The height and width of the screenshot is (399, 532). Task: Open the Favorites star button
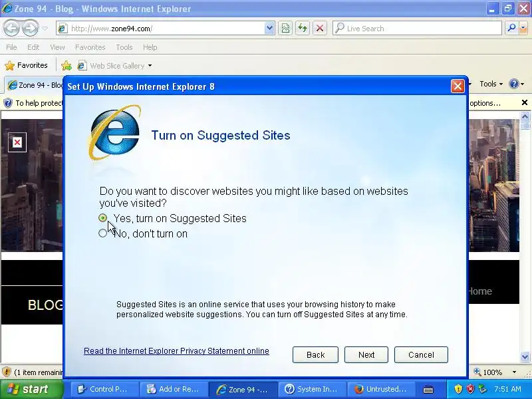[x=26, y=65]
